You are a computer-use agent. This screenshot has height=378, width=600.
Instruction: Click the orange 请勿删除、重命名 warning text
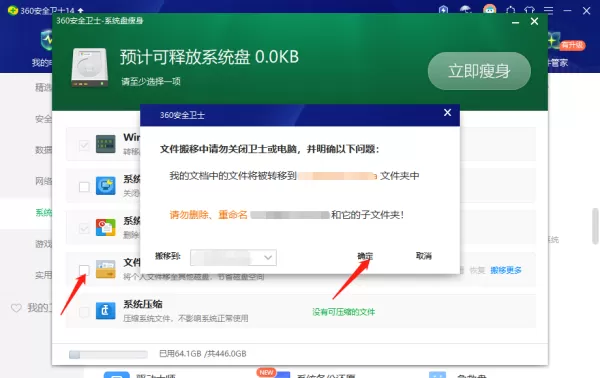coord(209,215)
